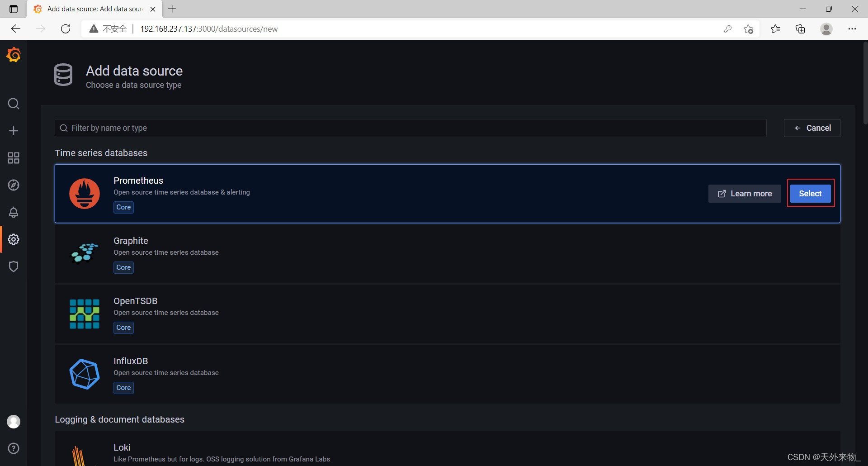
Task: Focus the Filter by name or type field
Action: (x=410, y=128)
